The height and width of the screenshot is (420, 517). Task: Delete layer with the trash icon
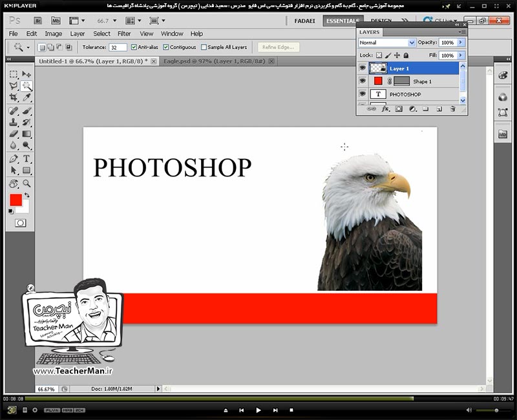[x=453, y=109]
